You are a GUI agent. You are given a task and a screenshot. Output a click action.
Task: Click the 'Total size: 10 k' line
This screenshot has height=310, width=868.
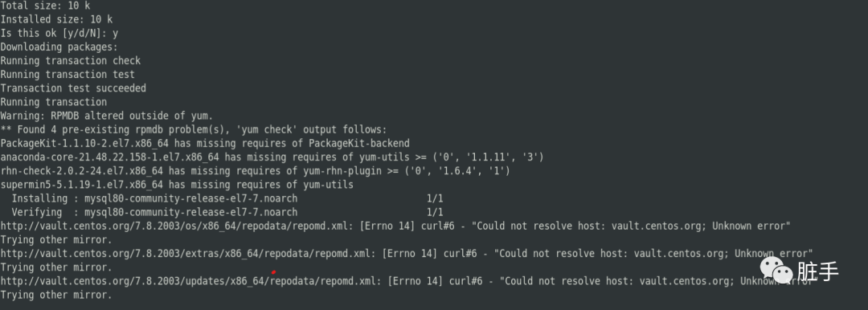45,6
